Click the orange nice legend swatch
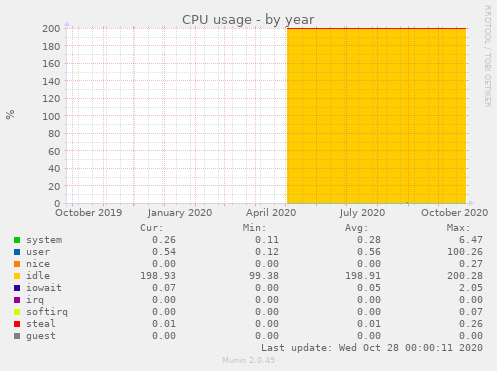The width and height of the screenshot is (497, 371). pos(17,264)
